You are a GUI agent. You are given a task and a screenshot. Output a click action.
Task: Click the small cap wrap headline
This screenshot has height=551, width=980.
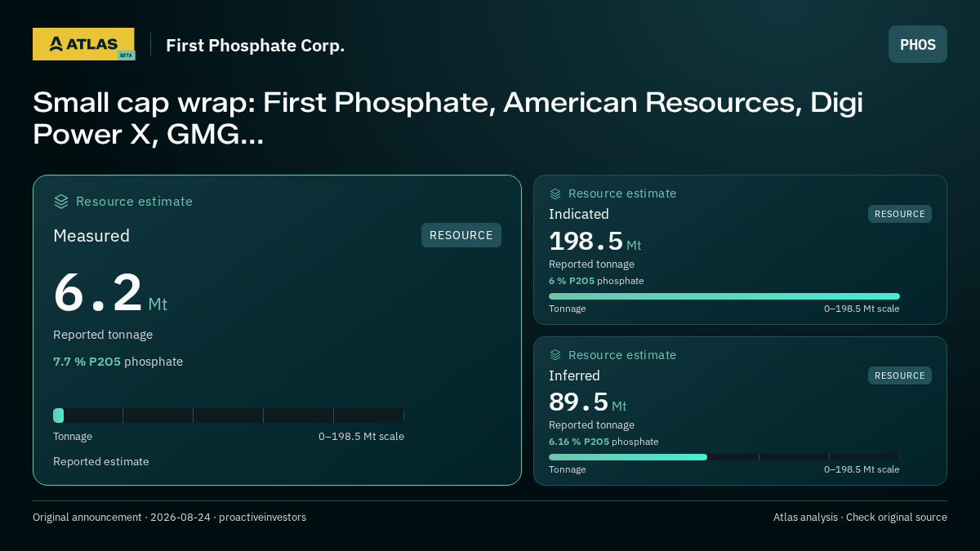[448, 118]
